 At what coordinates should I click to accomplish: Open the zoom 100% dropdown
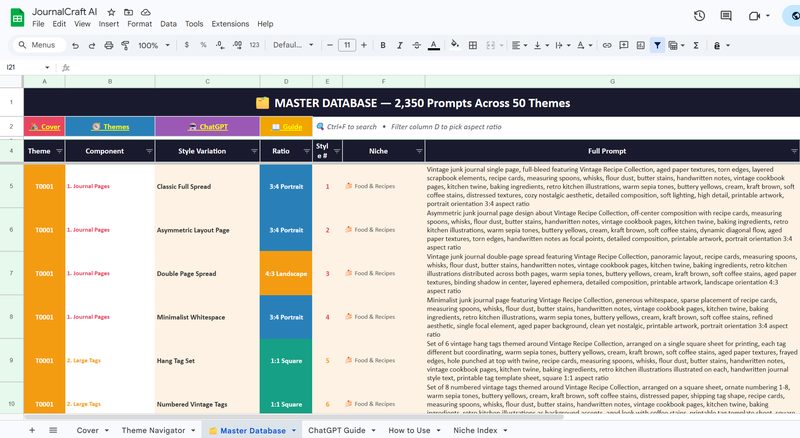[x=154, y=45]
